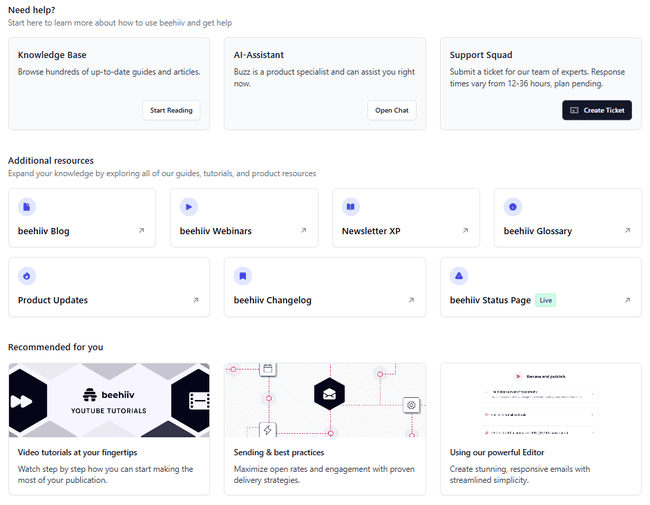Click the beehiiv Webinars play icon
Screen dimensions: 650x505
pyautogui.click(x=189, y=207)
